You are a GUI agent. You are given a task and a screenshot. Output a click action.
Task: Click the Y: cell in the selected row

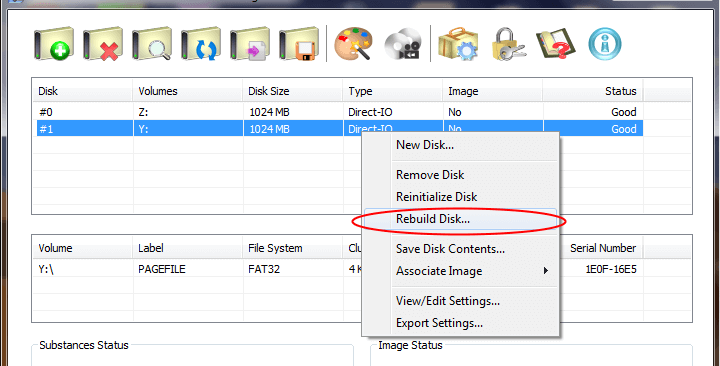(x=143, y=129)
